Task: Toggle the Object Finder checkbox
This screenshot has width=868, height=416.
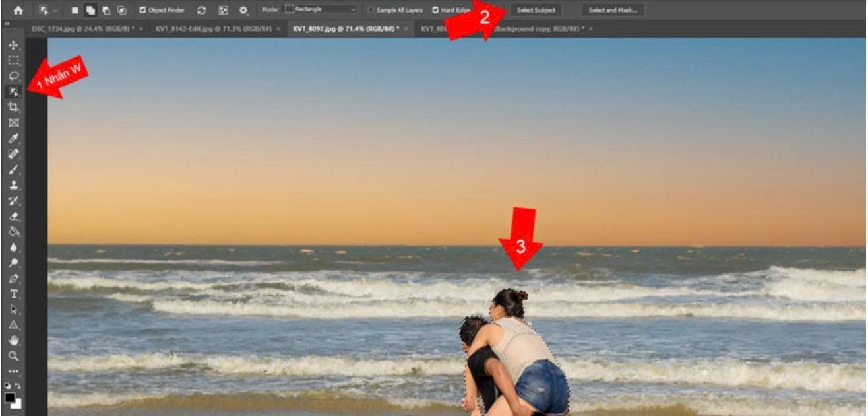Action: point(142,10)
